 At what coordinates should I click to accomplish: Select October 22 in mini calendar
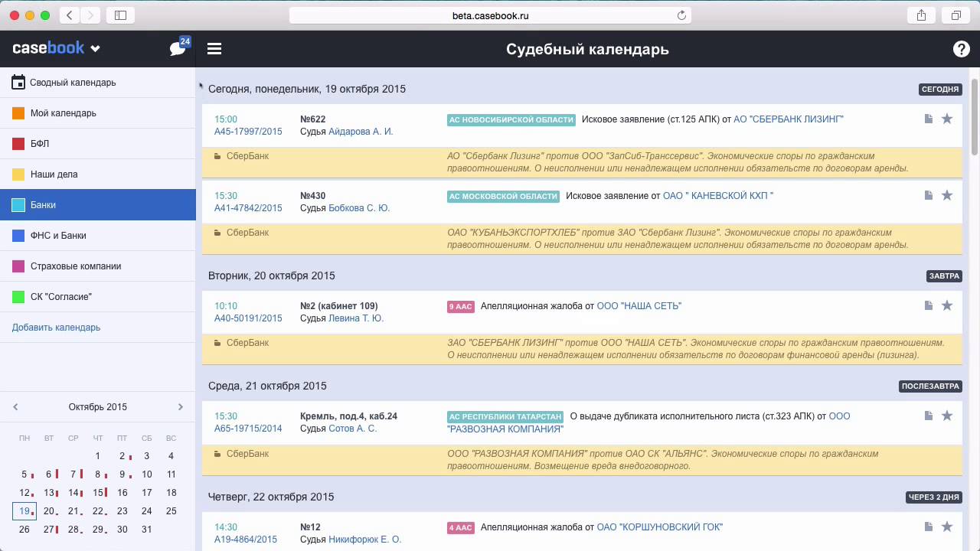(97, 511)
